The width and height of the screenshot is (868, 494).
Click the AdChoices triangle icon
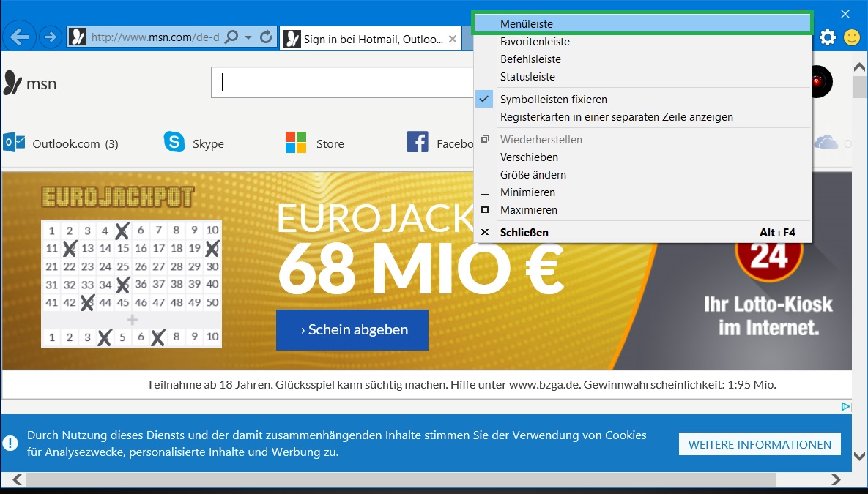(x=845, y=407)
